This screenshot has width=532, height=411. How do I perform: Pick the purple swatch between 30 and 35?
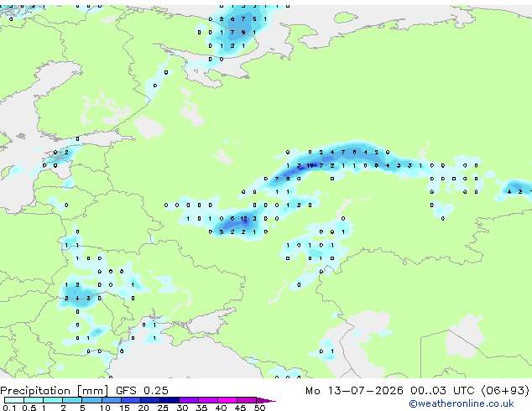(189, 400)
